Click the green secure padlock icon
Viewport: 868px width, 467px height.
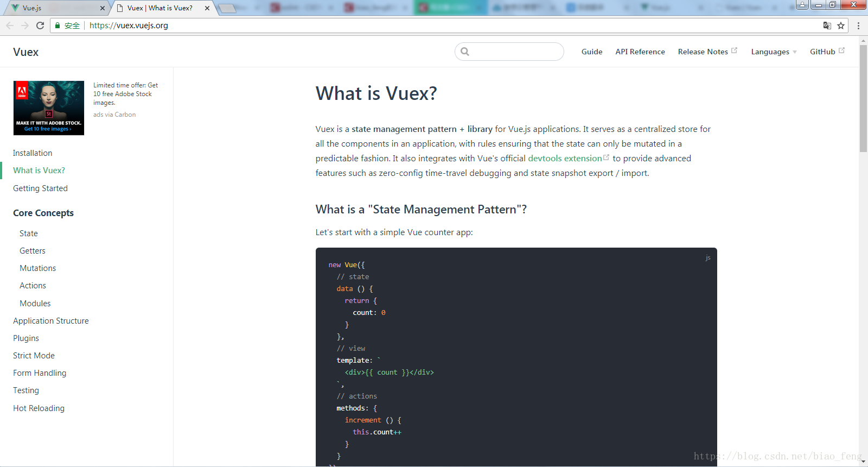(x=58, y=26)
